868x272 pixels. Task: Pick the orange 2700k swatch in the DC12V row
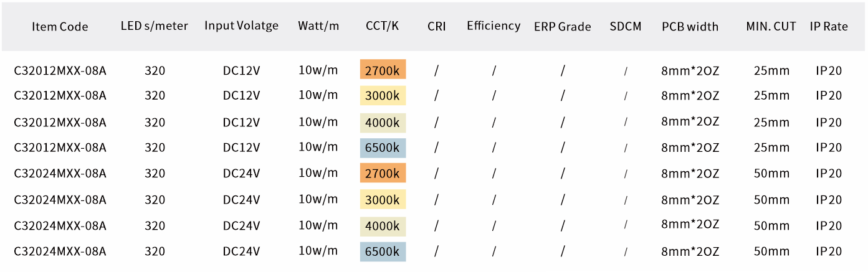tap(383, 70)
